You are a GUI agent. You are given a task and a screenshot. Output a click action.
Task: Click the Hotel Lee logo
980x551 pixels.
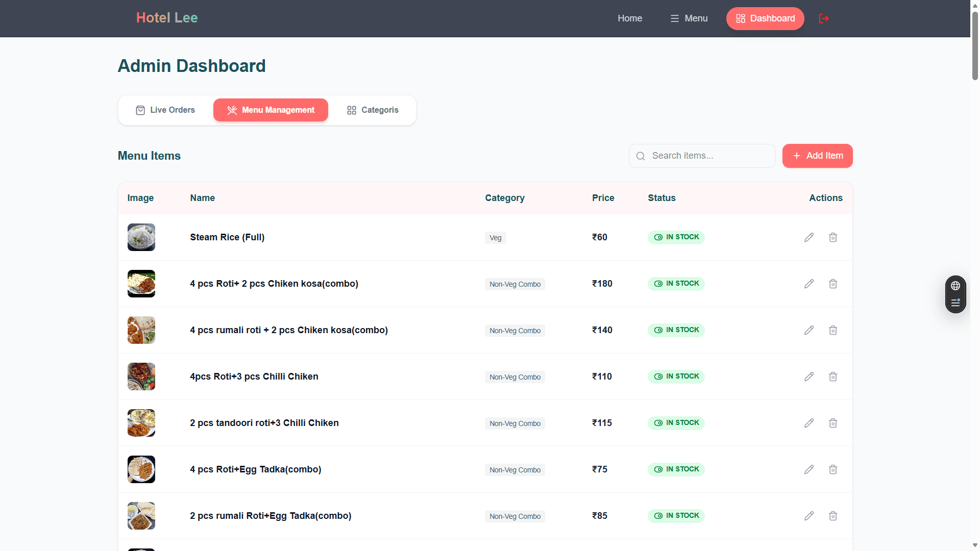(167, 18)
